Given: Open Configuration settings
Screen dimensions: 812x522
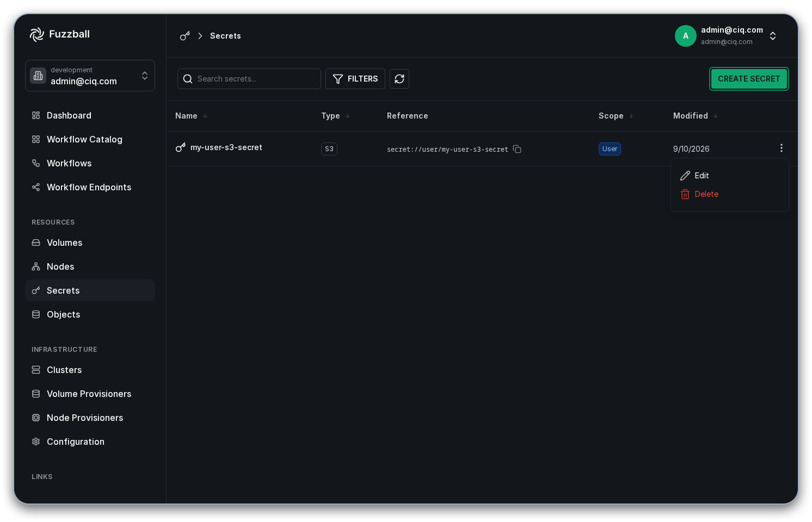Looking at the screenshot, I should point(90,442).
